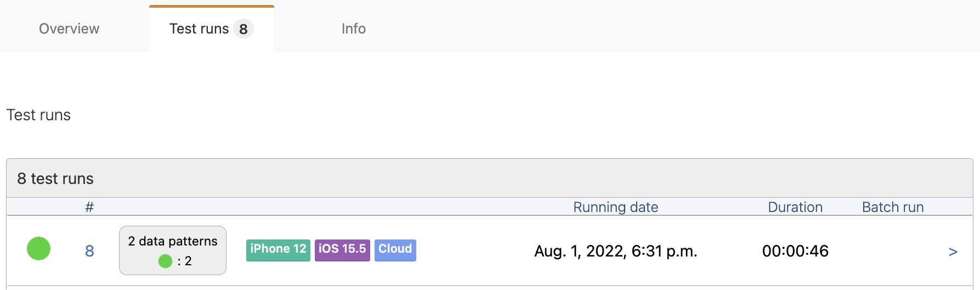Click the iOS 15.5 version tag
This screenshot has width=980, height=290.
click(x=342, y=250)
